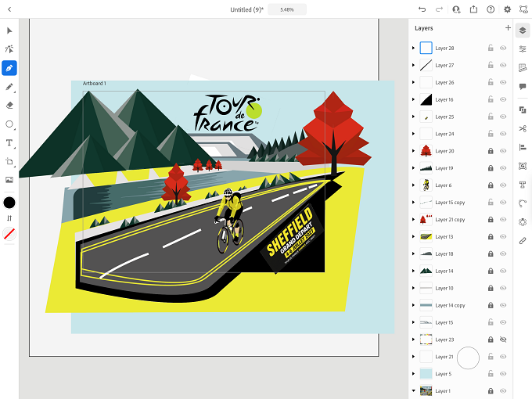Expand Layer 14
Screen dimensions: 532x399
click(413, 271)
